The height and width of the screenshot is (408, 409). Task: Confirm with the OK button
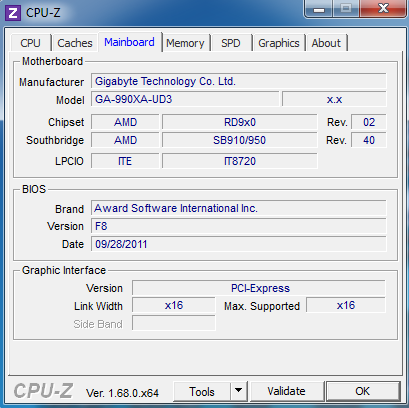[363, 391]
